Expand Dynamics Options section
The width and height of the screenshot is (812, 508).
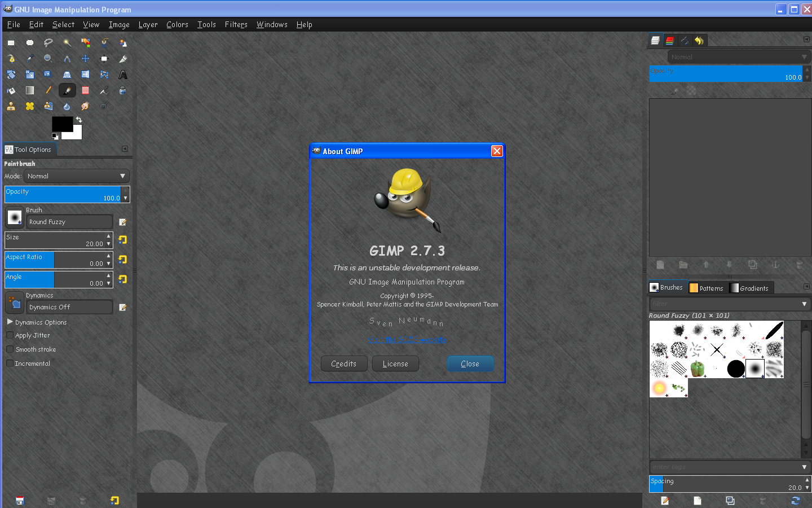click(x=10, y=322)
